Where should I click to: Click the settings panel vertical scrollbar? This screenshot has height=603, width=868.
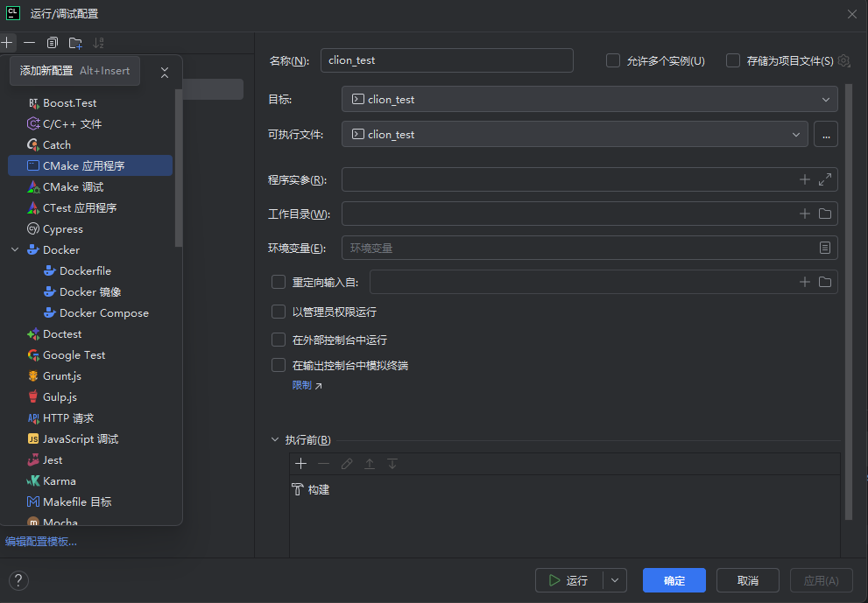point(849,301)
